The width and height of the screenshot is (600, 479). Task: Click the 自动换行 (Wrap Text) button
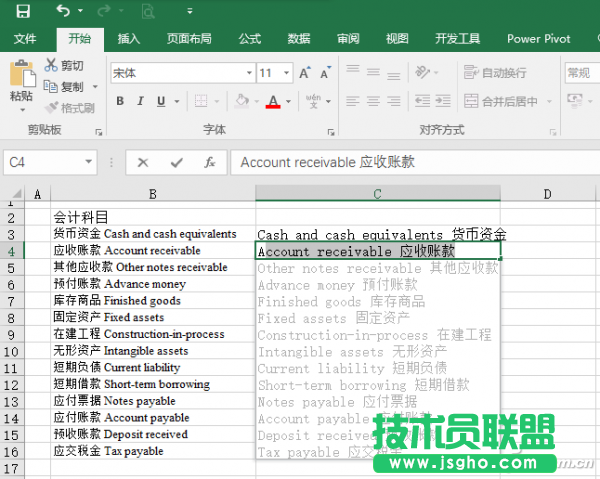[x=496, y=73]
